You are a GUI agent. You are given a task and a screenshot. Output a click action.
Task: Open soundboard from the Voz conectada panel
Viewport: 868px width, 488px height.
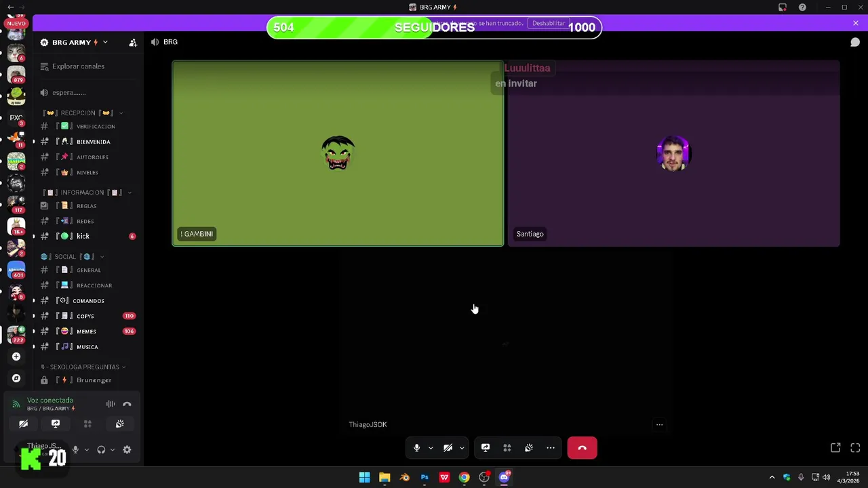click(119, 424)
